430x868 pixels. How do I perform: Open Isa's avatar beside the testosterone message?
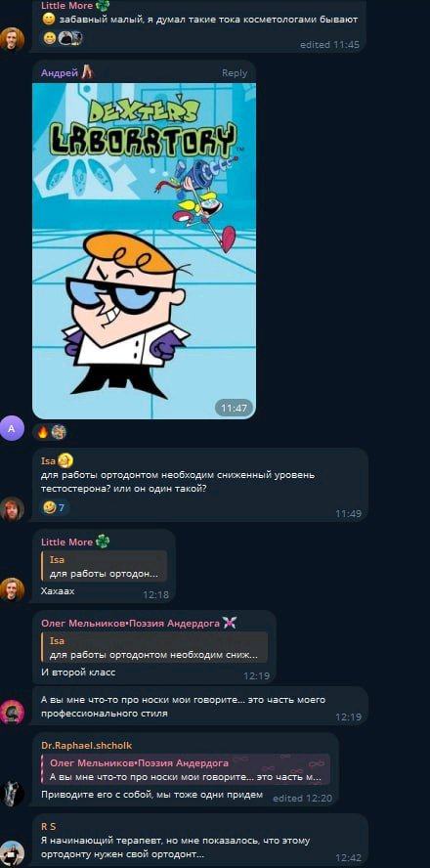click(x=12, y=508)
